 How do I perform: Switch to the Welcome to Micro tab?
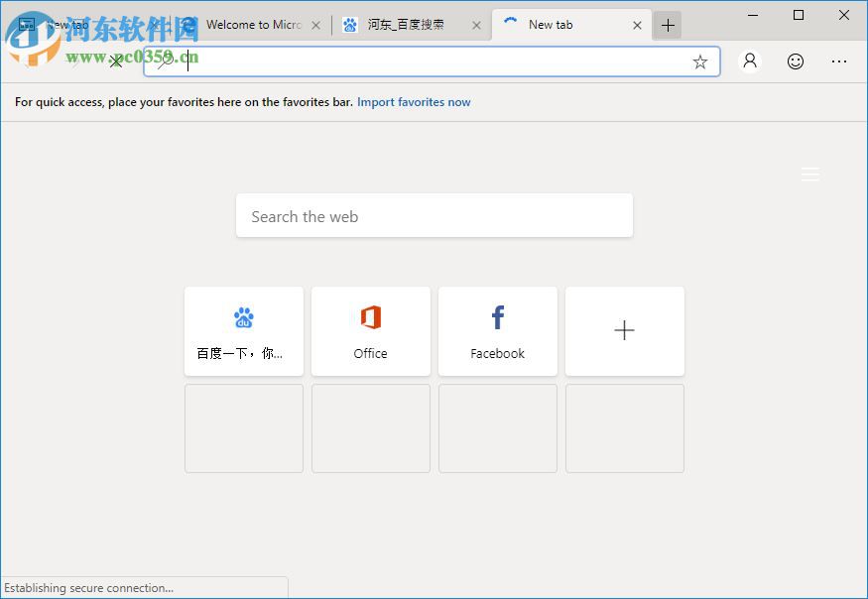[x=256, y=25]
